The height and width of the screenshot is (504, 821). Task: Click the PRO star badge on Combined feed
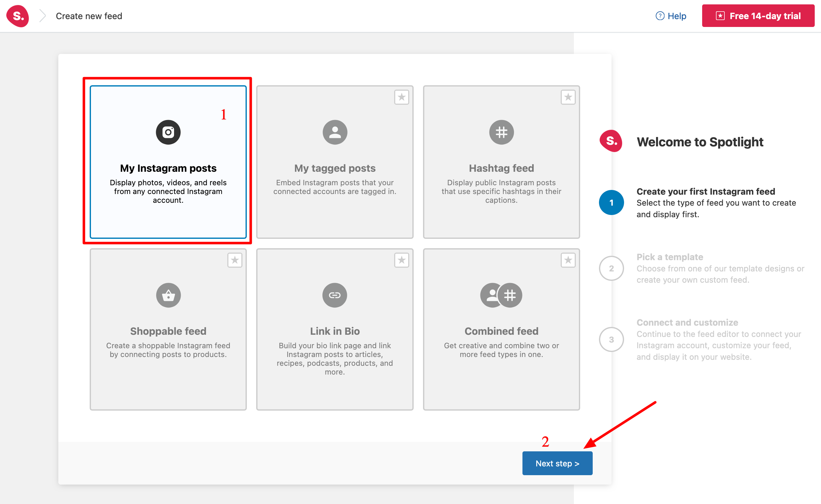[568, 260]
